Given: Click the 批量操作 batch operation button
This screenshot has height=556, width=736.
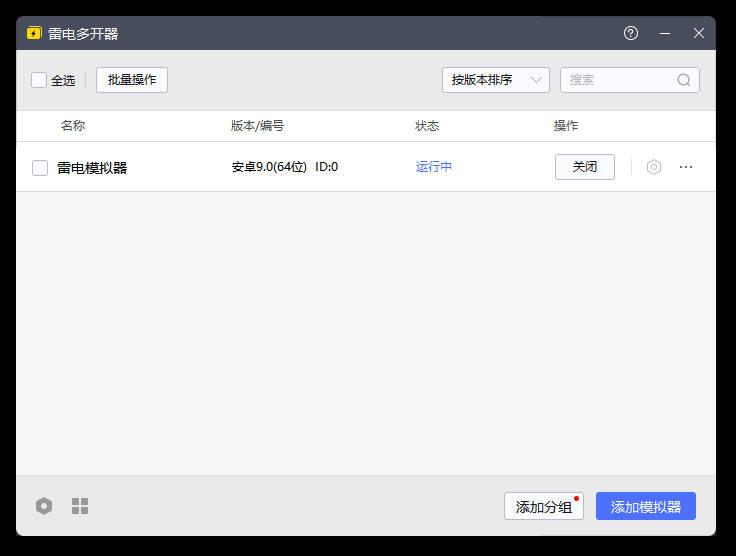Looking at the screenshot, I should 132,80.
